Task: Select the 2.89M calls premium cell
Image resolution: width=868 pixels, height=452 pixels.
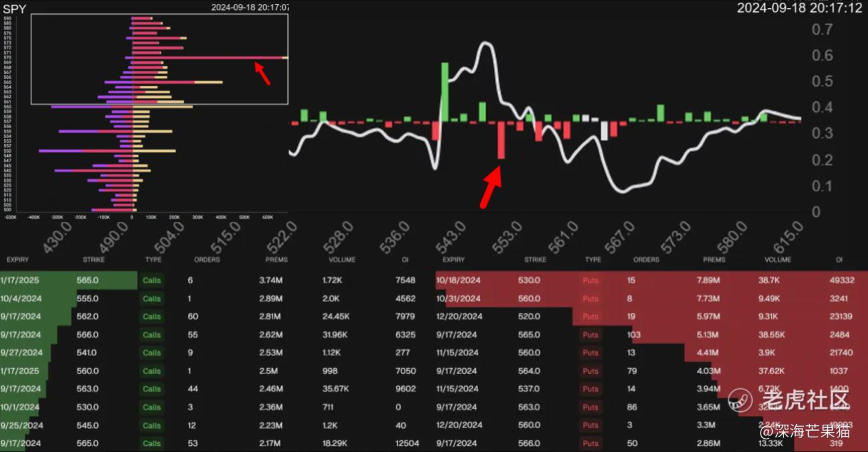Action: tap(271, 299)
